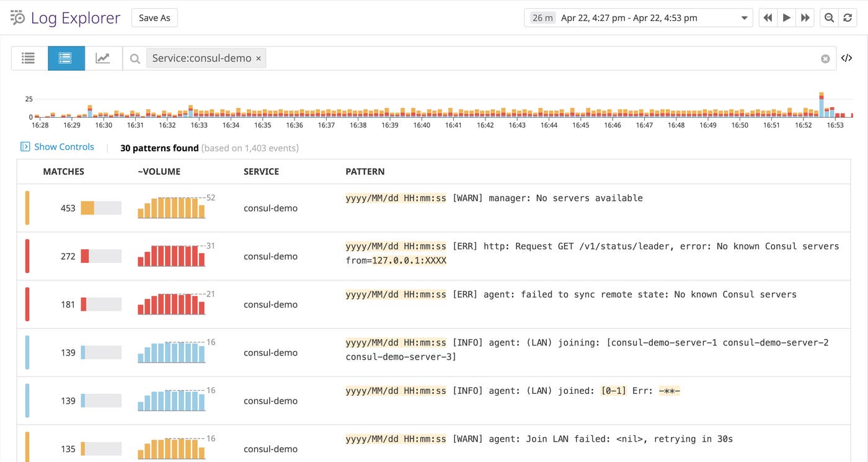
Task: Click the zoom magnifier icon in header
Action: [829, 18]
